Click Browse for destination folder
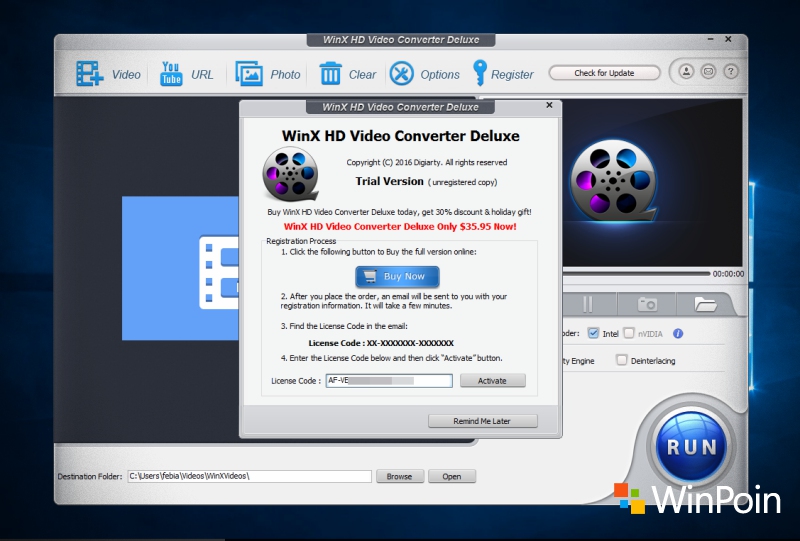 click(x=399, y=476)
